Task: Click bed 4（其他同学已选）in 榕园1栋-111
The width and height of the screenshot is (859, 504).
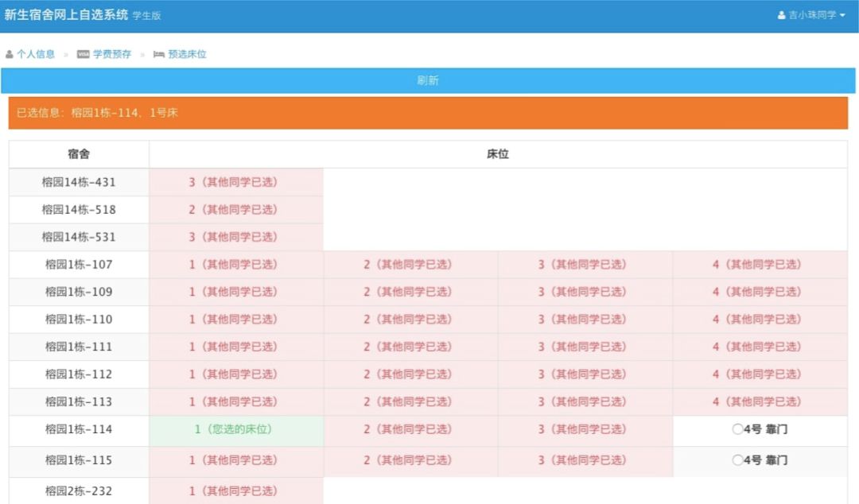Action: click(x=760, y=347)
